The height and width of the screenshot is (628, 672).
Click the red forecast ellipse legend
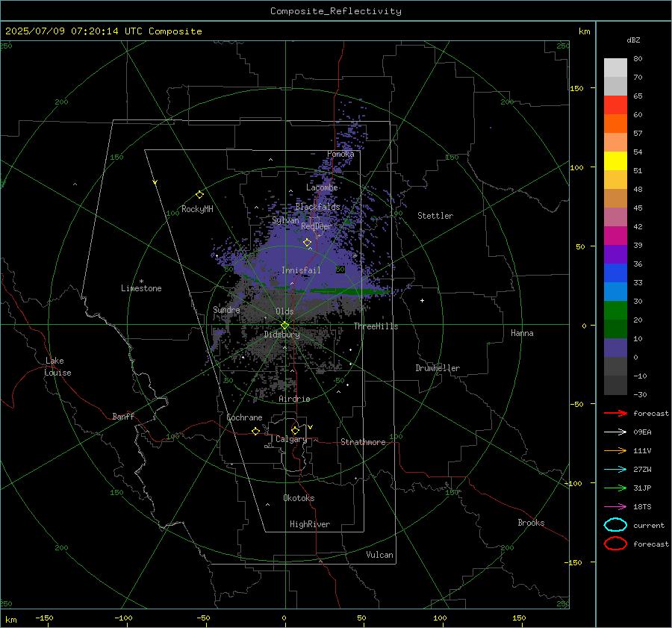point(615,544)
